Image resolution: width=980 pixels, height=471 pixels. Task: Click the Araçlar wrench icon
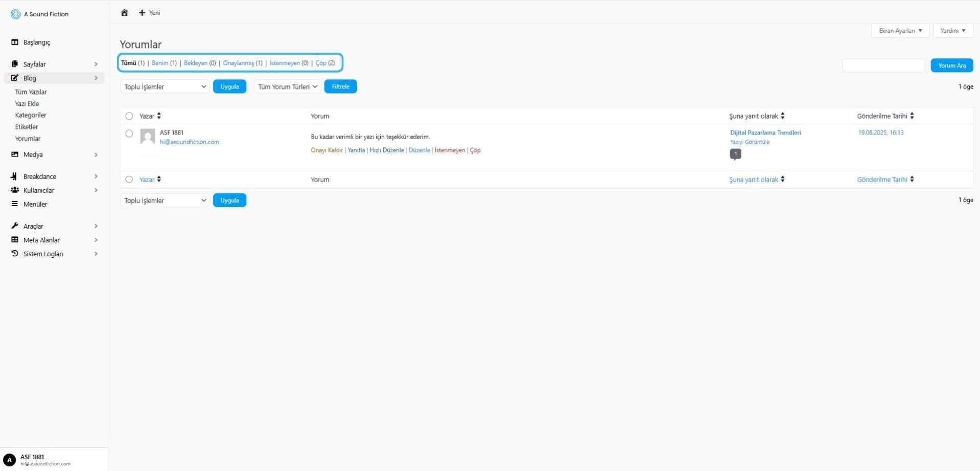pos(15,226)
